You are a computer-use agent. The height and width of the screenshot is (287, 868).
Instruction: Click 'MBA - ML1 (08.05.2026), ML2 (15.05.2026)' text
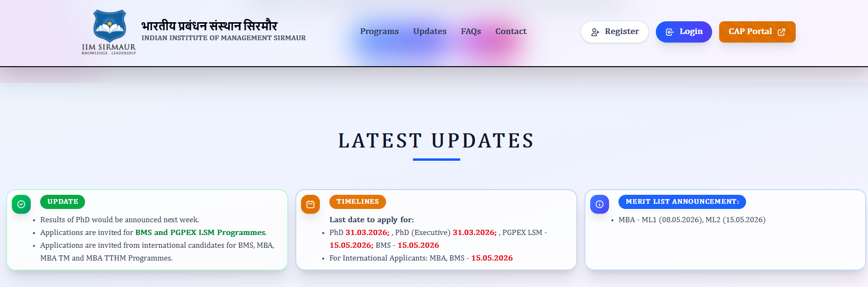692,220
